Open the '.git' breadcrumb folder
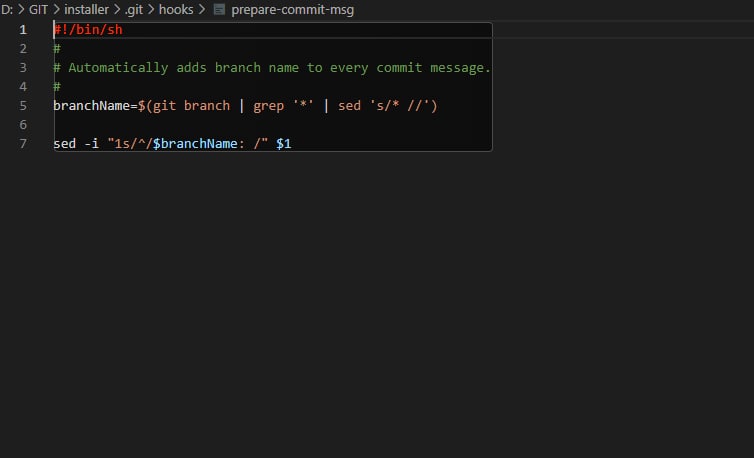Viewport: 754px width, 458px height. pyautogui.click(x=134, y=10)
